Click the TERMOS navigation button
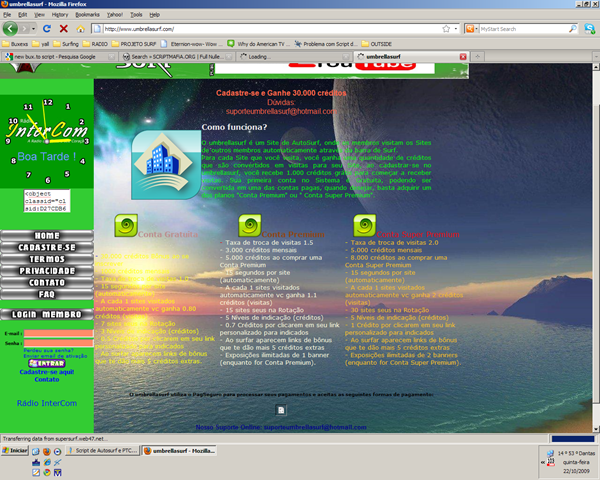This screenshot has width=600, height=480. coord(47,259)
